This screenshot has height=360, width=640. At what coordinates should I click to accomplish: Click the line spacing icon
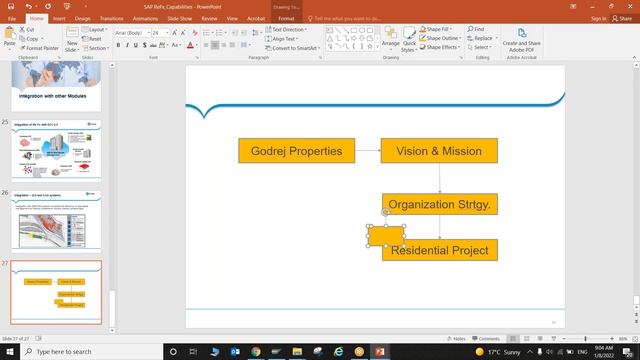click(256, 33)
